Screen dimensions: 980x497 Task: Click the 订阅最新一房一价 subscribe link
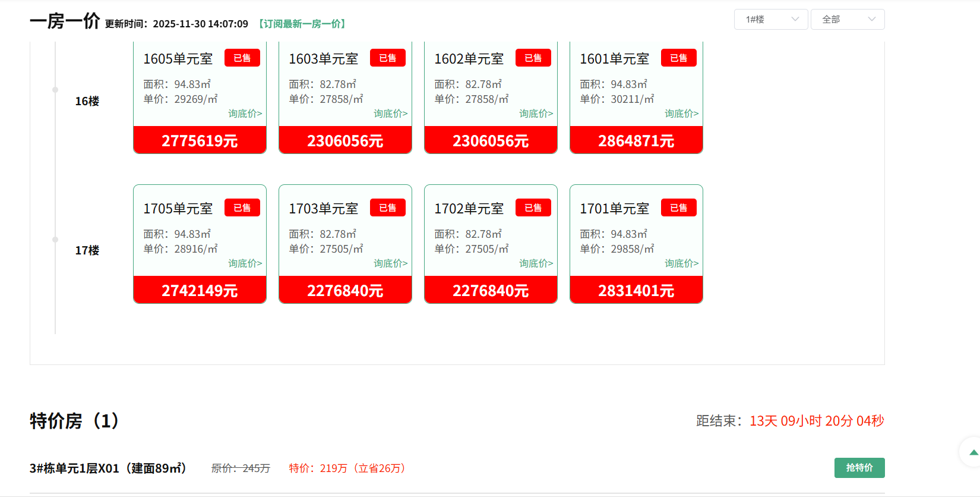click(302, 24)
